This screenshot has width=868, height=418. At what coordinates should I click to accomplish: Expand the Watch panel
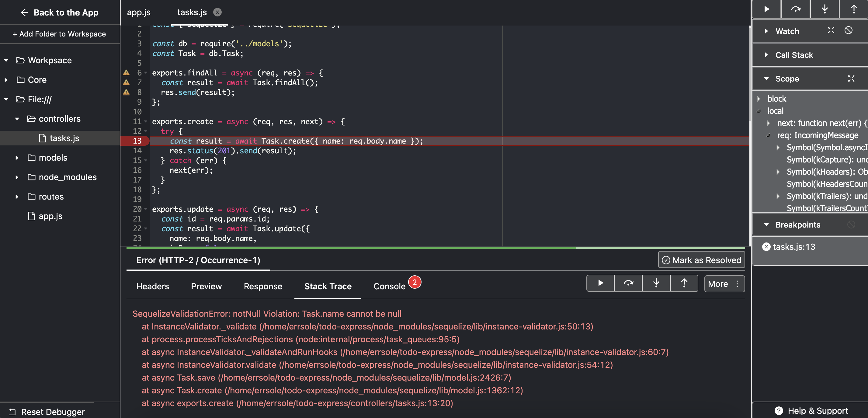(766, 31)
